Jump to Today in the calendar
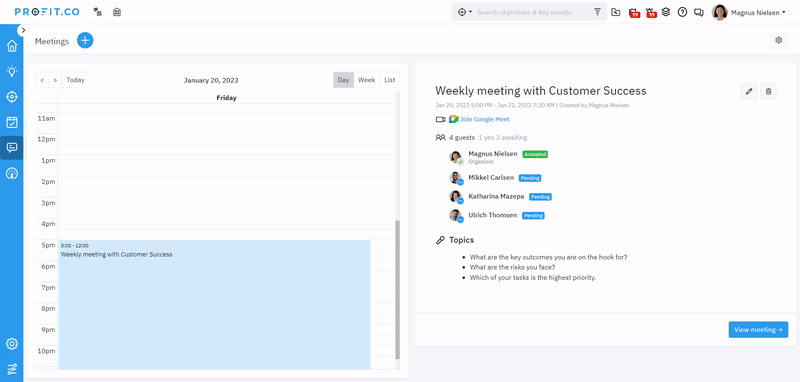 (76, 80)
